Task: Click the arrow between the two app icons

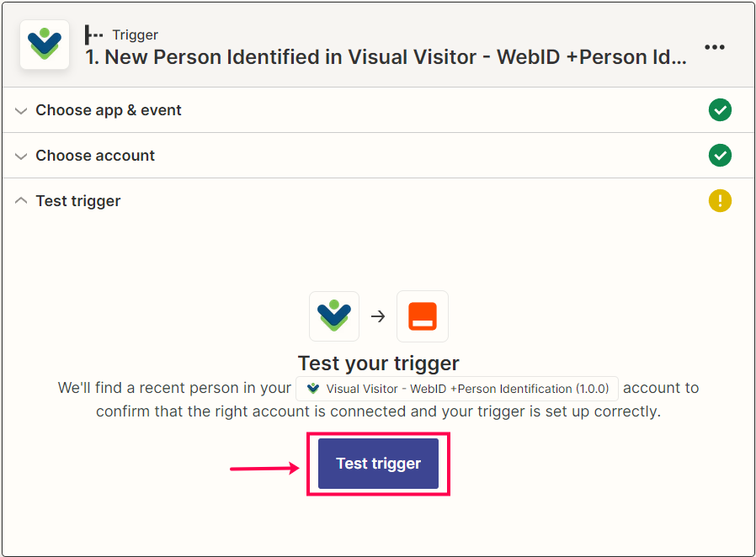Action: coord(378,316)
